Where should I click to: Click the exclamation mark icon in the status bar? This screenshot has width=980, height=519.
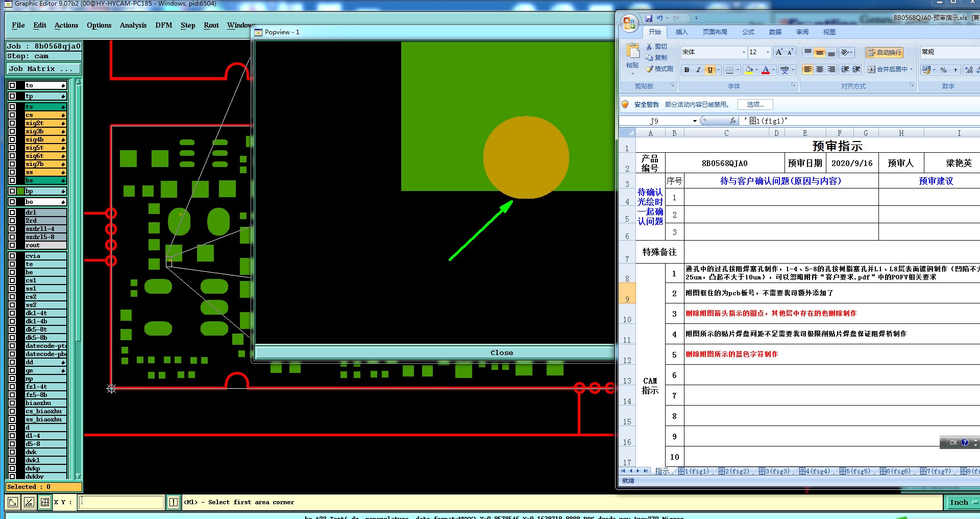pos(174,502)
